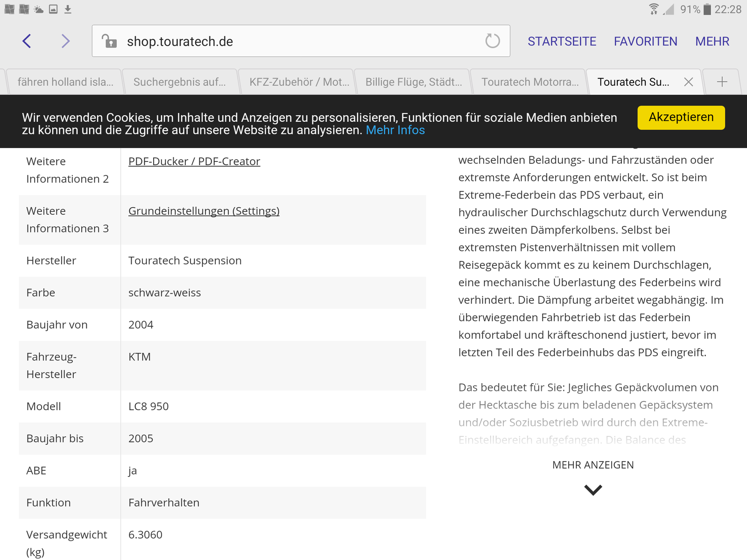The image size is (747, 560).
Task: Close the Touratech Su... tab
Action: click(x=688, y=82)
